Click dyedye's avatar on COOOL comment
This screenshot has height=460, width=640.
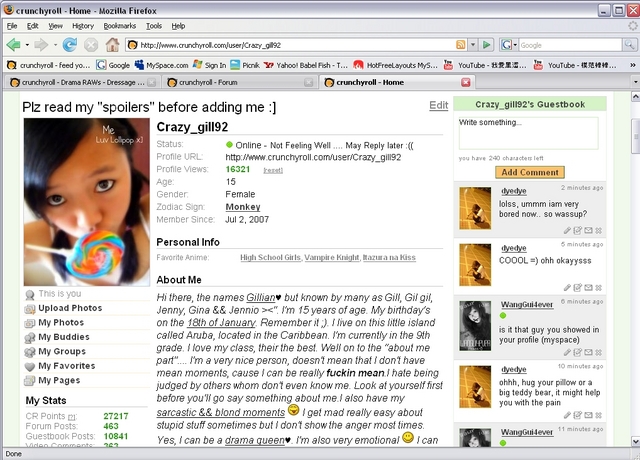[x=475, y=265]
